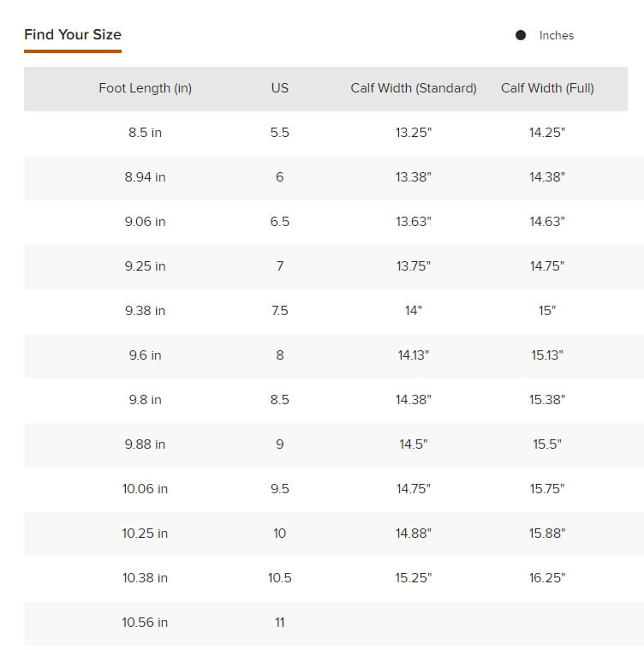Click the 14.5" standard calf width cell
Screen dimensions: 644x650
tap(414, 444)
